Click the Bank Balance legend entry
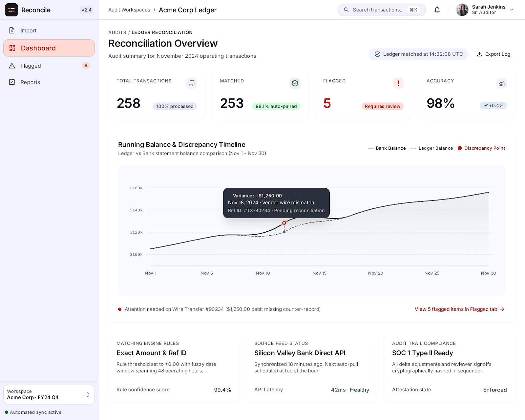525x420 pixels. point(387,148)
